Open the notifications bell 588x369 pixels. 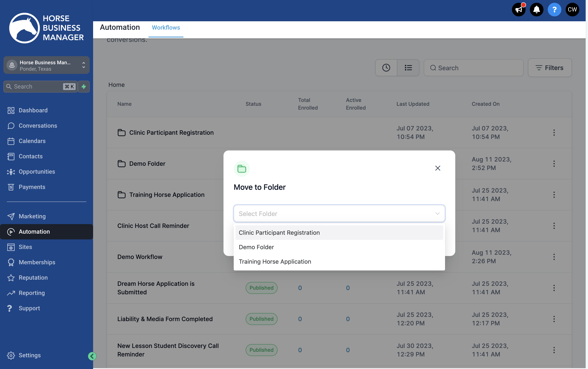pos(536,10)
